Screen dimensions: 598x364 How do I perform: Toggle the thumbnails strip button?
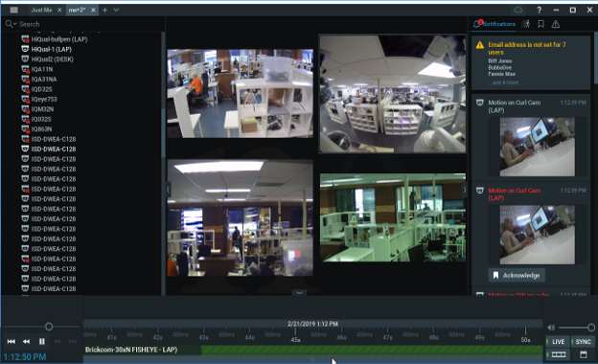coord(558,354)
